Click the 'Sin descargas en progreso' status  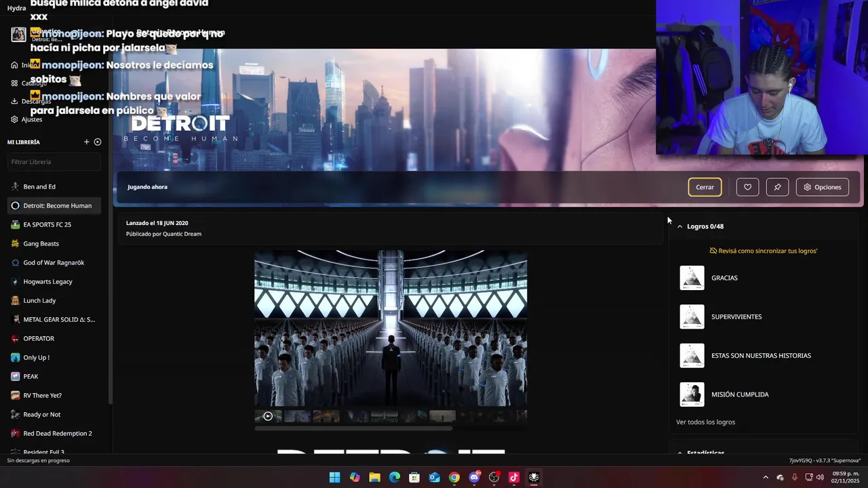point(38,461)
